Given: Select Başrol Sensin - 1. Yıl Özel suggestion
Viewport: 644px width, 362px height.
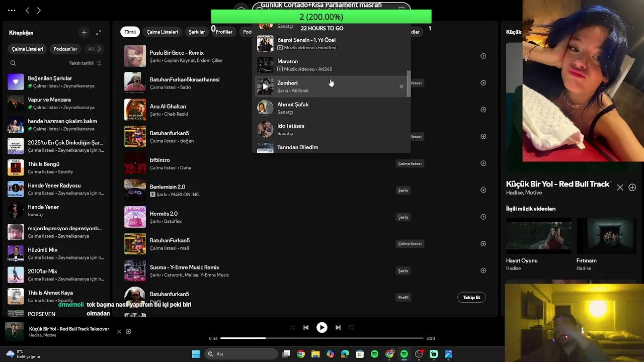Looking at the screenshot, I should point(332,44).
